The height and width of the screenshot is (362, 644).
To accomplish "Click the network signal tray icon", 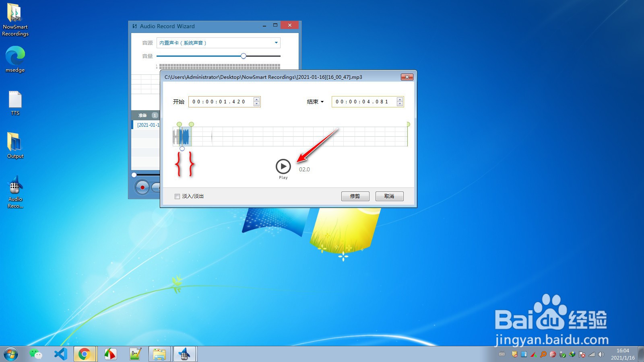I will click(592, 354).
